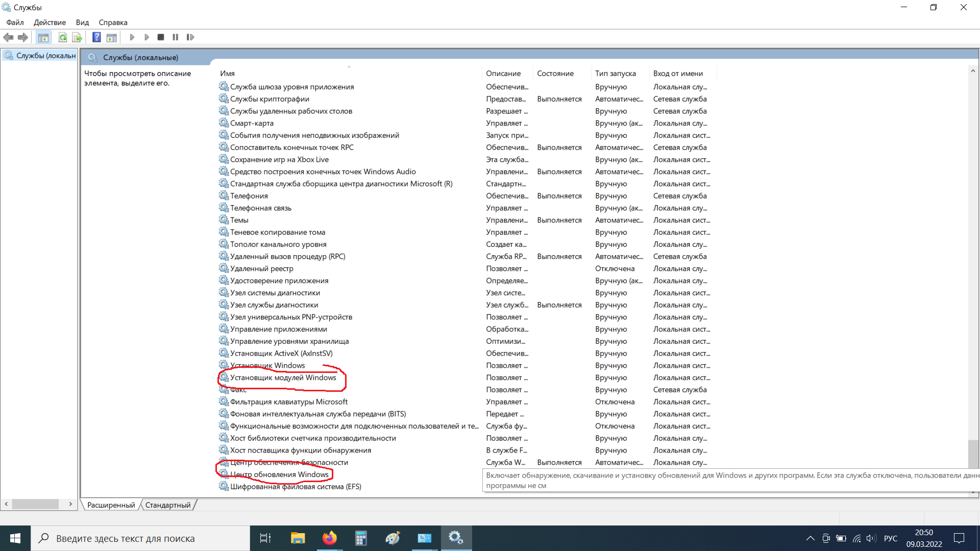
Task: Open Calculator from the taskbar
Action: [x=361, y=538]
